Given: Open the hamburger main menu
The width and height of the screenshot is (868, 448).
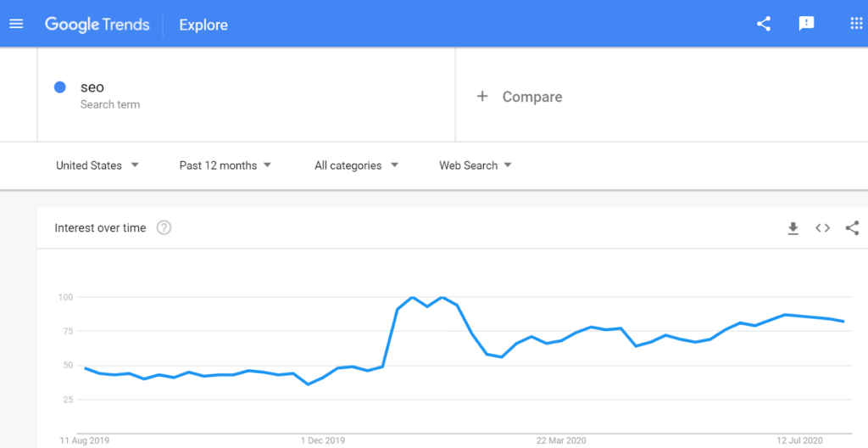Looking at the screenshot, I should tap(16, 24).
